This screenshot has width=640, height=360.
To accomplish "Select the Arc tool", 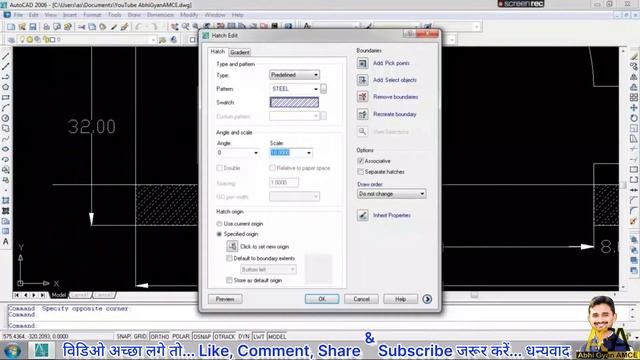I will (x=6, y=108).
